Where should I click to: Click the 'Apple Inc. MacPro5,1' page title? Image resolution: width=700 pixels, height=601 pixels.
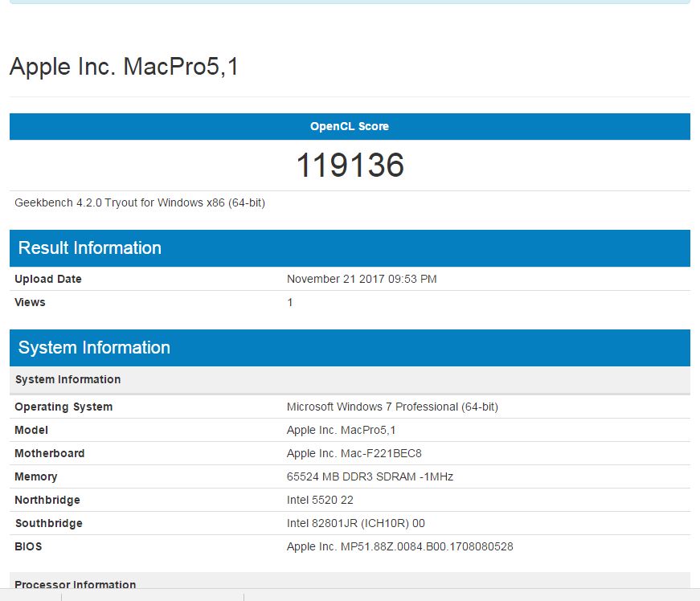(x=124, y=67)
